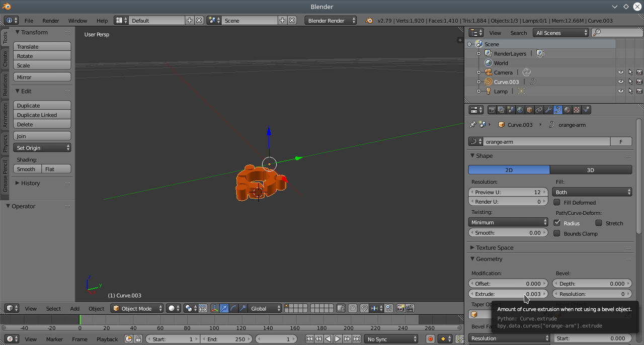Image resolution: width=644 pixels, height=345 pixels.
Task: Click the Lamp bulb icon in outliner
Action: (488, 91)
